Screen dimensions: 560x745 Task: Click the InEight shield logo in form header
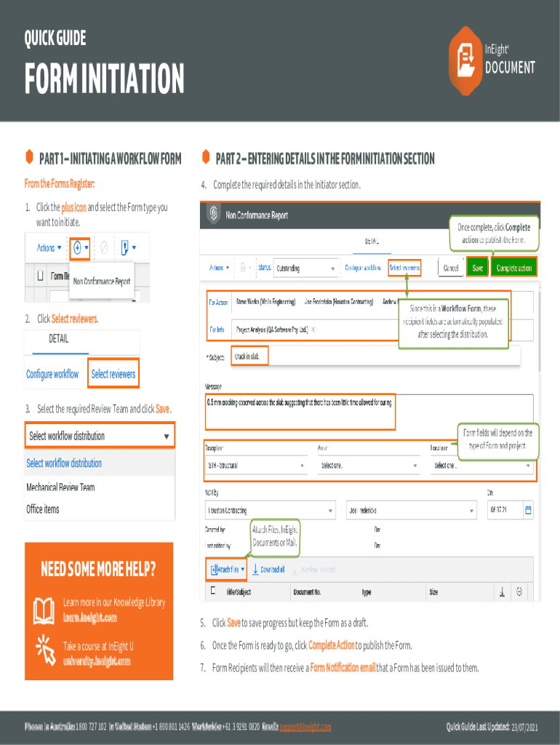[x=215, y=214]
